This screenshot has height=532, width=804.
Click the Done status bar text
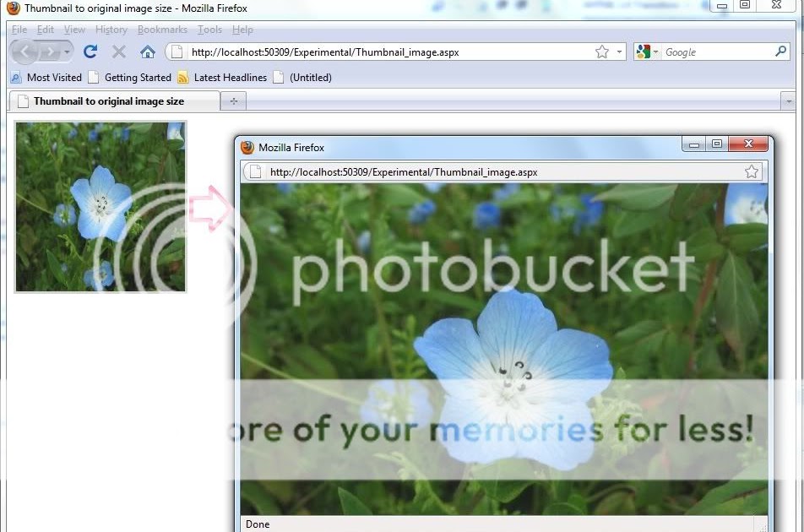coord(258,524)
